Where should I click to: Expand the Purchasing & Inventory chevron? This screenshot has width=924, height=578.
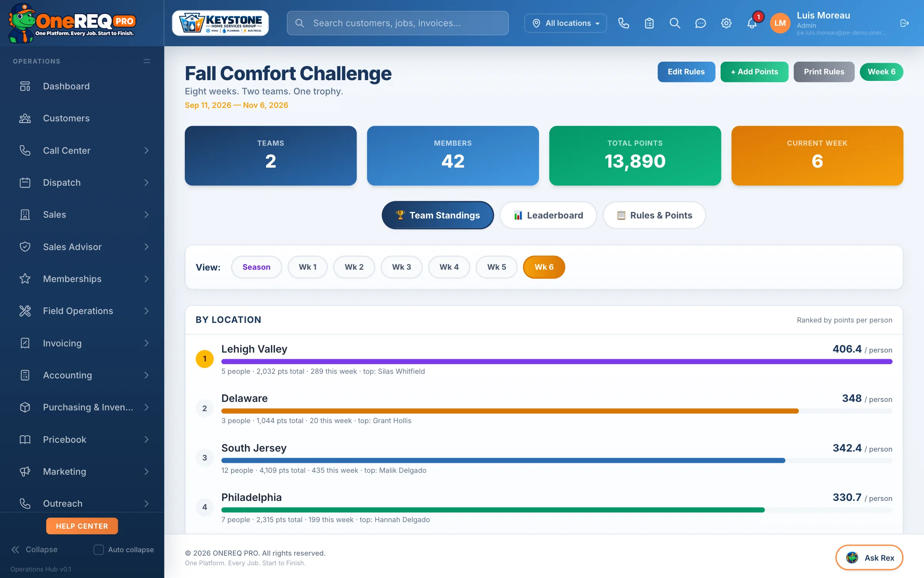point(146,407)
